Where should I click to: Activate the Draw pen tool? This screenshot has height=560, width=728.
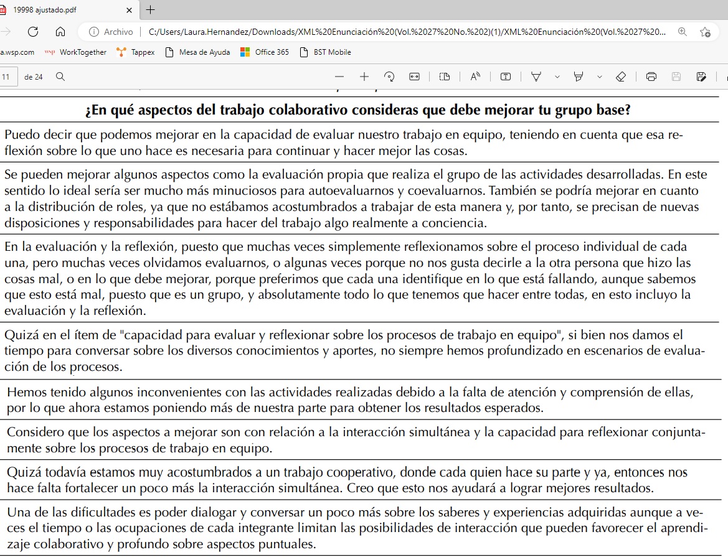click(536, 77)
